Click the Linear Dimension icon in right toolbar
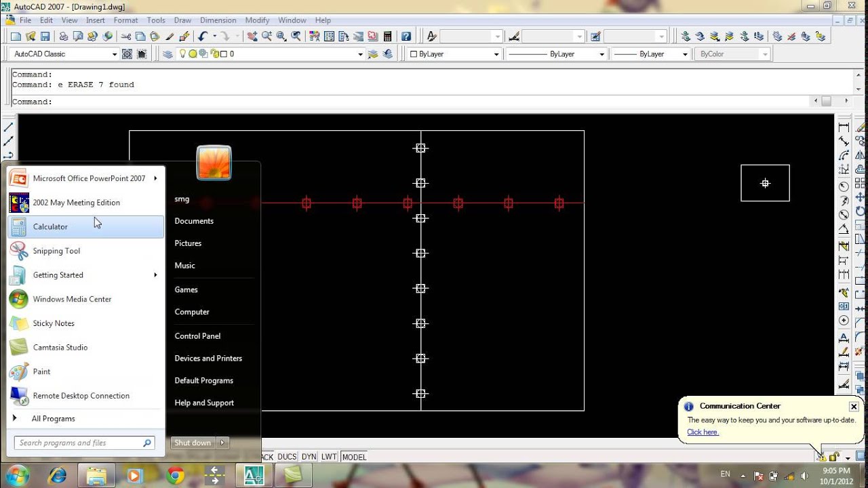868x488 pixels. pyautogui.click(x=844, y=127)
